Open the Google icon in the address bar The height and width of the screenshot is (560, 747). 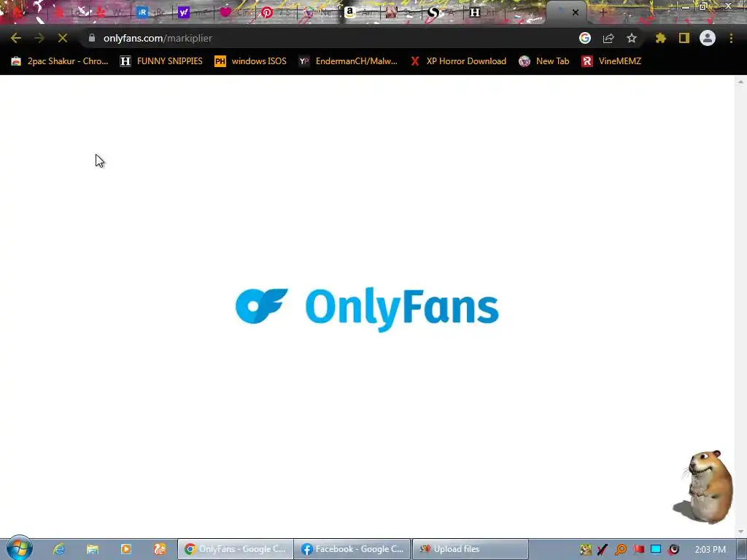click(585, 38)
